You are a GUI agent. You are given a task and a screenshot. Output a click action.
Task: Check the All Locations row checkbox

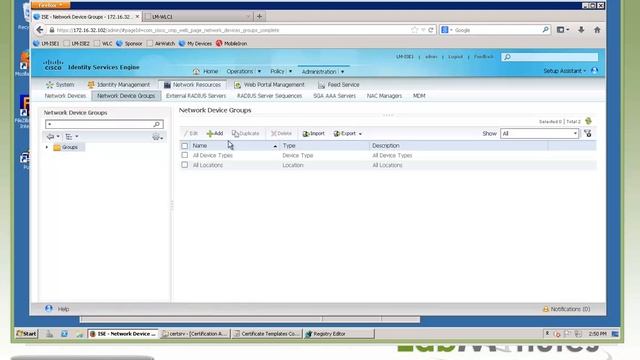(184, 165)
